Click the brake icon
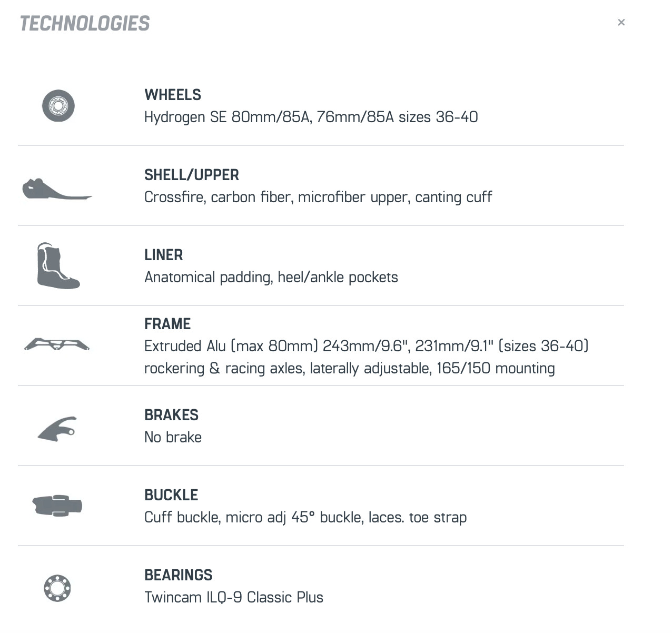 coord(57,429)
